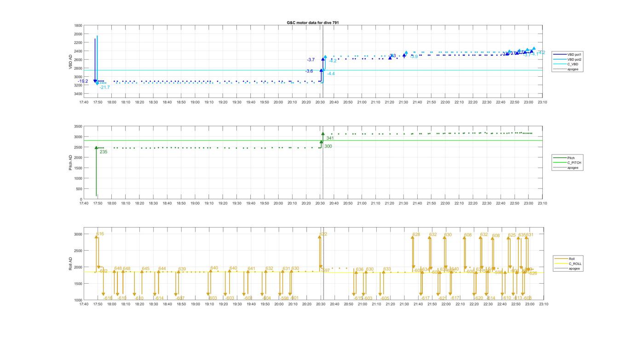
Task: Click the '2500' tick on Roll AD axis
Action: click(79, 251)
